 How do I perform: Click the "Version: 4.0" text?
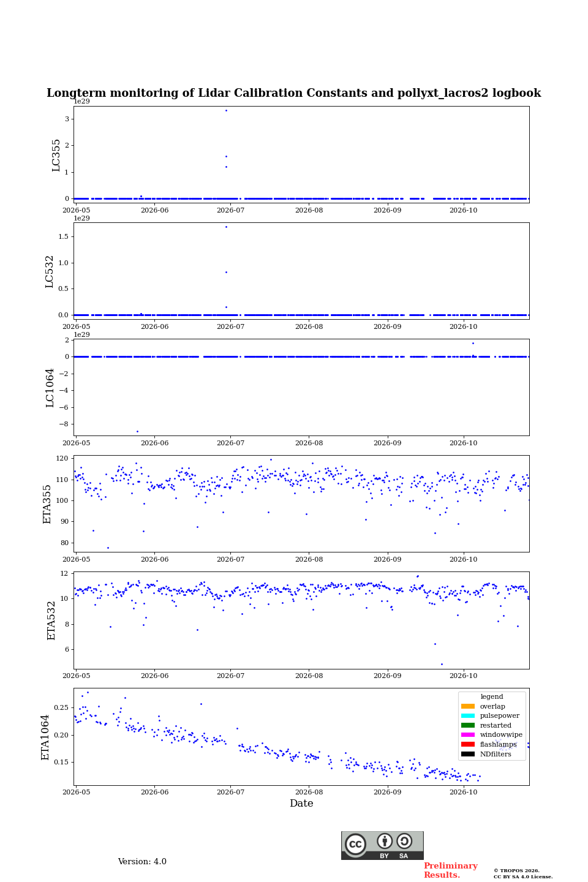[142, 862]
